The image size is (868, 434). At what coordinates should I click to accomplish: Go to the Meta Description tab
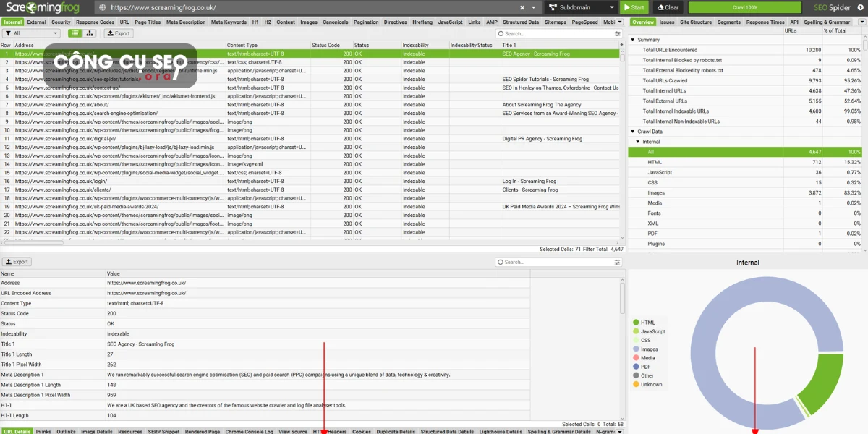[x=186, y=22]
